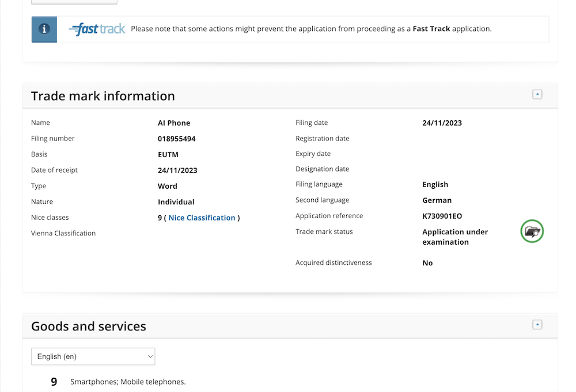The image size is (576, 392).
Task: Click the Application under examination status text
Action: coord(454,237)
